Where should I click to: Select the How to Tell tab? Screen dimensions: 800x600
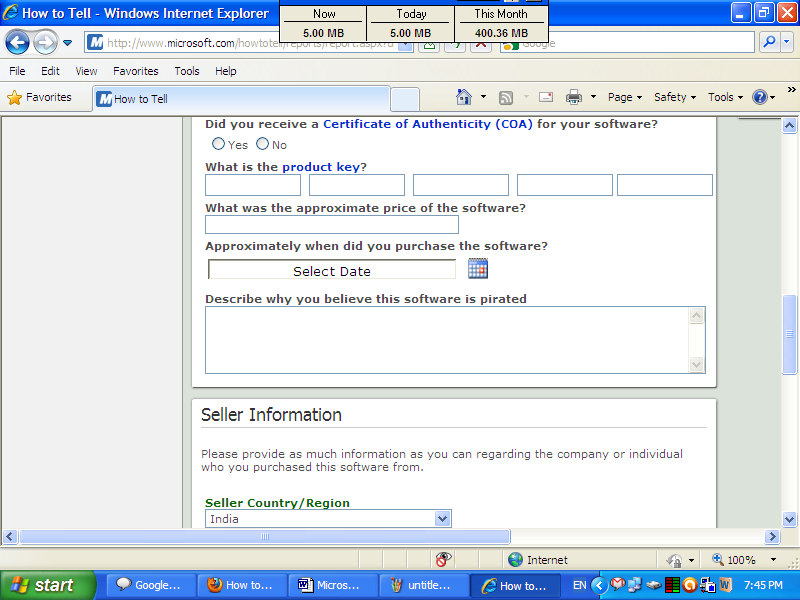click(x=241, y=98)
